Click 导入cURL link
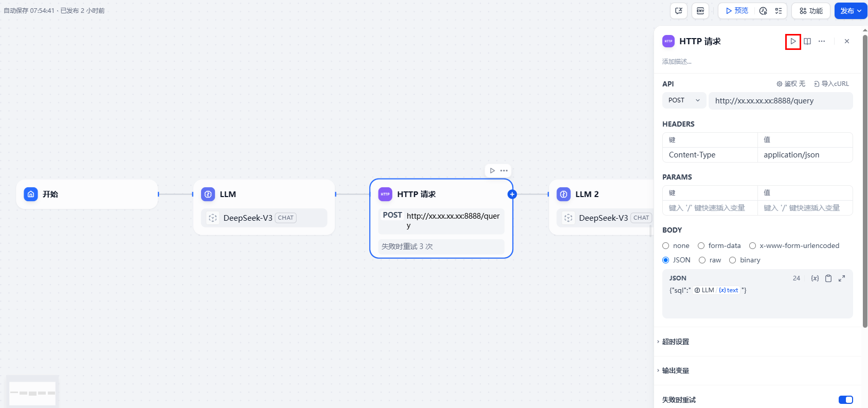The width and height of the screenshot is (868, 408). pyautogui.click(x=831, y=84)
